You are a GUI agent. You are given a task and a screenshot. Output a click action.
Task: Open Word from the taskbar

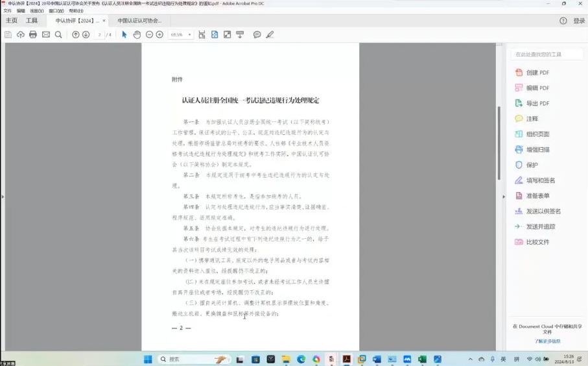click(377, 360)
